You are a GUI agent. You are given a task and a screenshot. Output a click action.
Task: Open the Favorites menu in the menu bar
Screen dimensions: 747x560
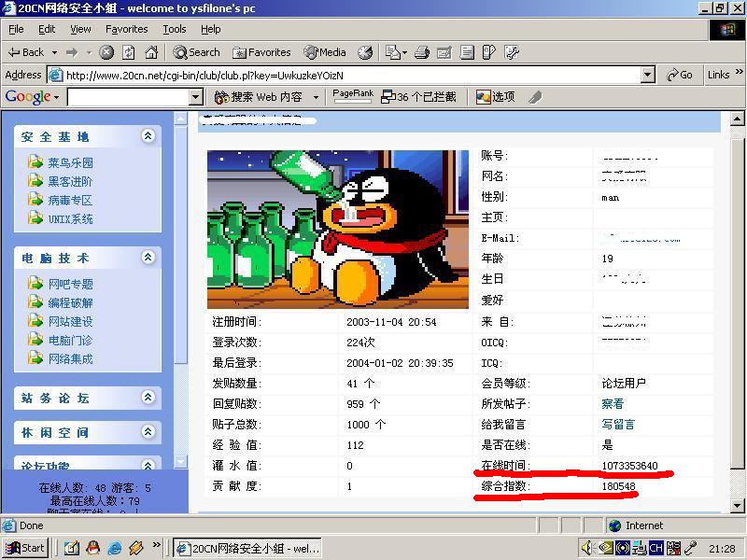(127, 30)
